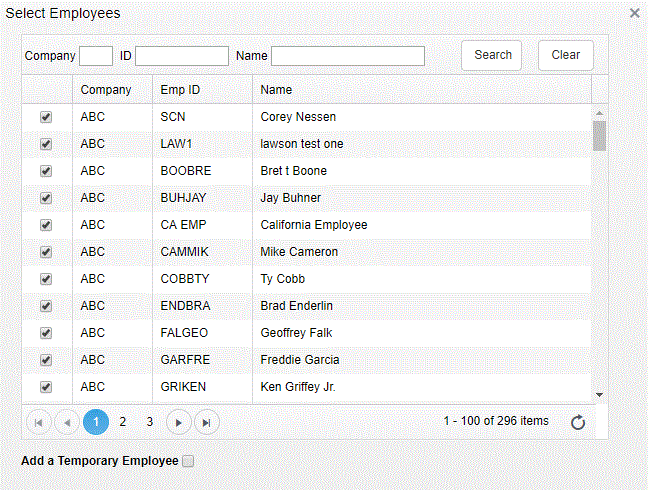Focus the Company filter field
Viewport: 648px width, 490px height.
[x=96, y=56]
